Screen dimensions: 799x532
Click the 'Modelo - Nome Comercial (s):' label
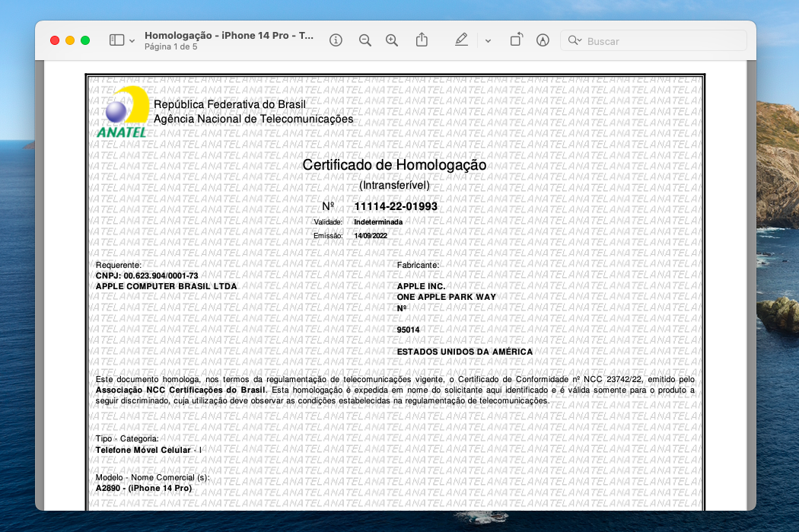153,477
